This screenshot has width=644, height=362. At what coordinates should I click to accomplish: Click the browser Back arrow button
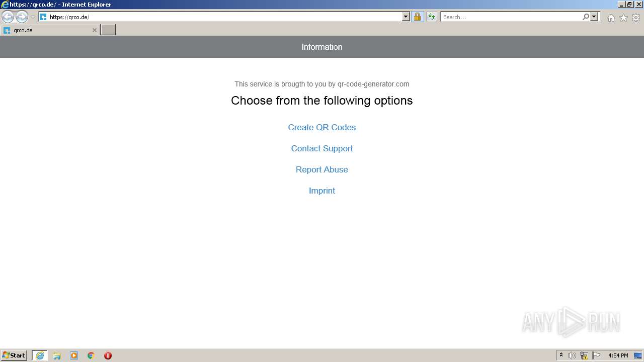[8, 17]
